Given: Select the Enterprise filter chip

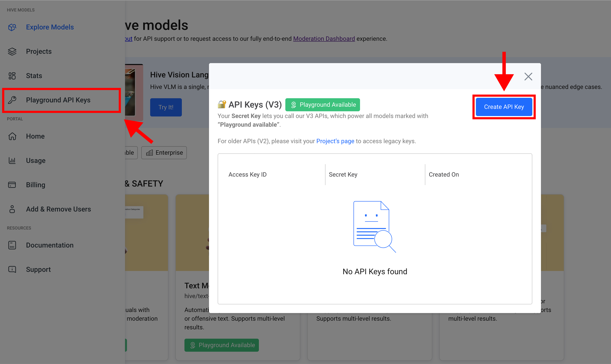Looking at the screenshot, I should tap(164, 153).
